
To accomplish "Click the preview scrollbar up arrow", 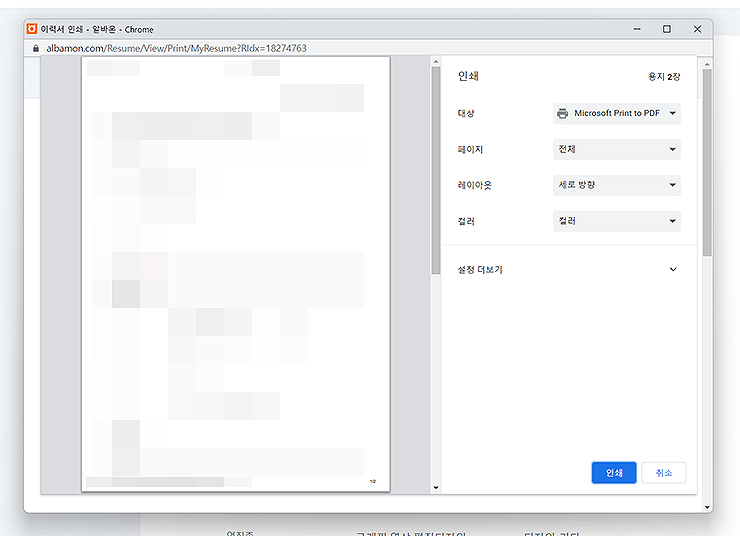I will click(436, 61).
